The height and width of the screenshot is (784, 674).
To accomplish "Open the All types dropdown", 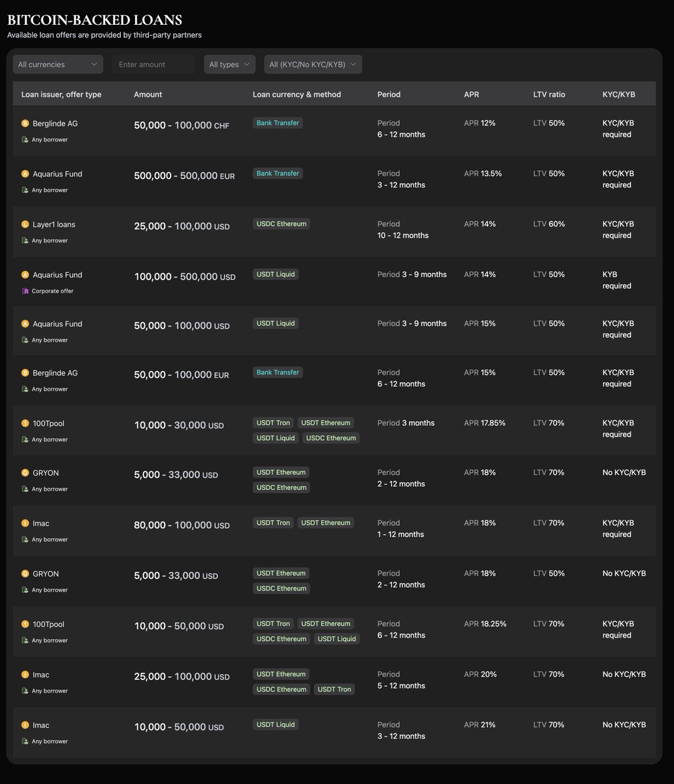I will [230, 64].
